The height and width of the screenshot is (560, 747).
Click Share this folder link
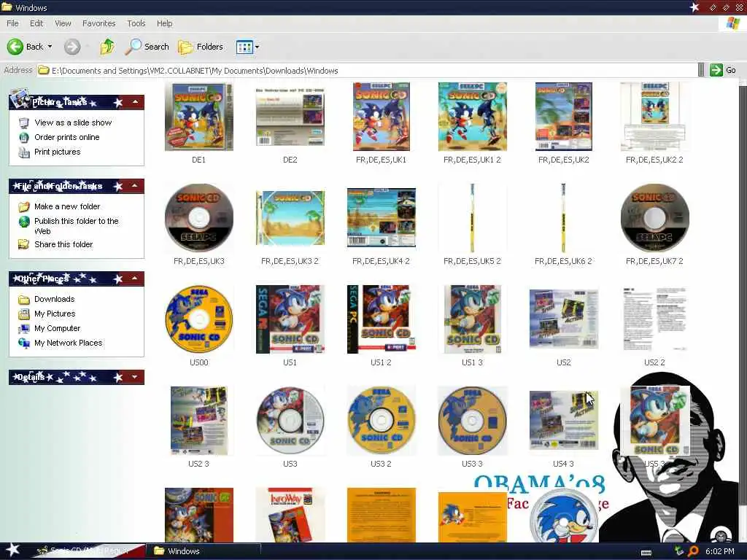63,244
